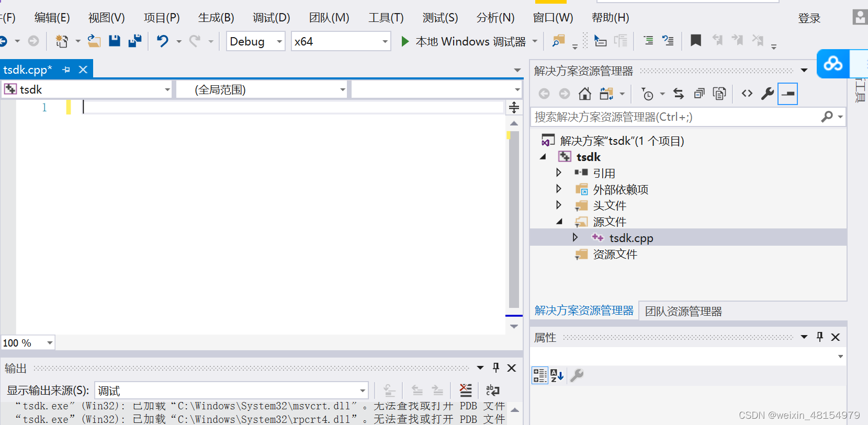The height and width of the screenshot is (425, 868).
Task: Open the 生成(B) menu
Action: 216,18
